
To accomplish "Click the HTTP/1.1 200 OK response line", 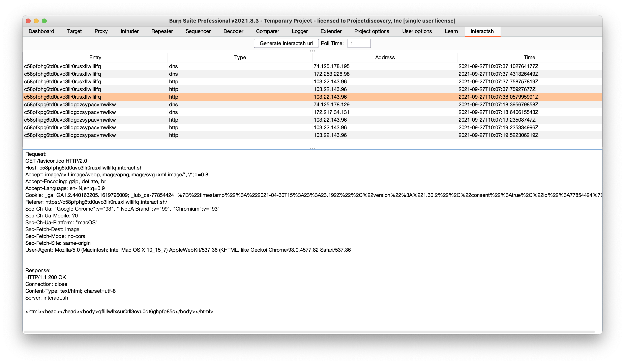I will [46, 277].
